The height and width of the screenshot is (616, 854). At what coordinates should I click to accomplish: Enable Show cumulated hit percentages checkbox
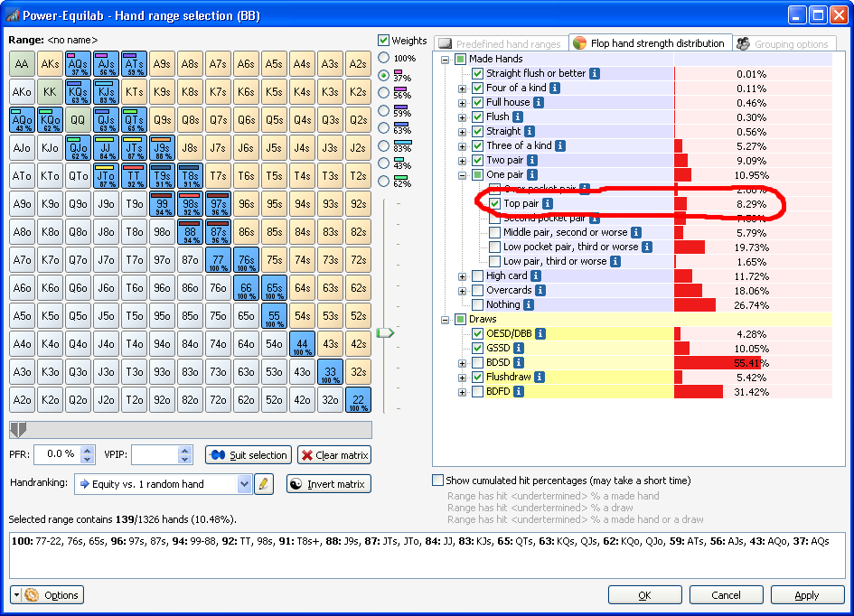(437, 480)
